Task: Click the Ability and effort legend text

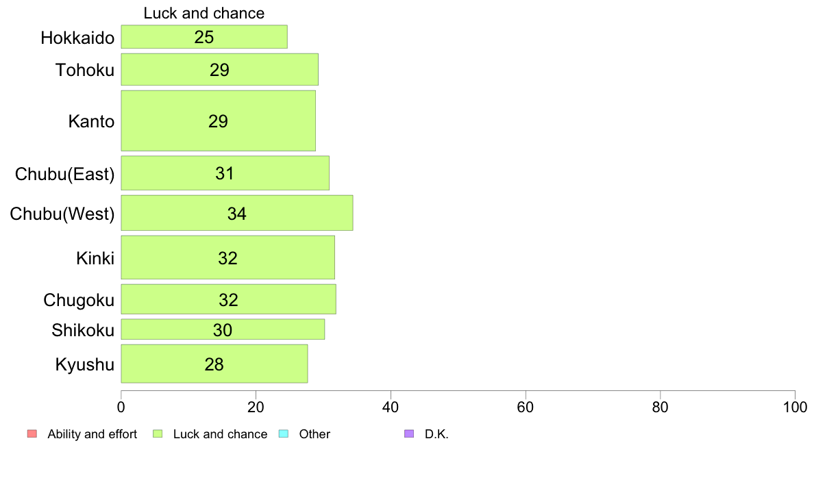Action: 92,434
